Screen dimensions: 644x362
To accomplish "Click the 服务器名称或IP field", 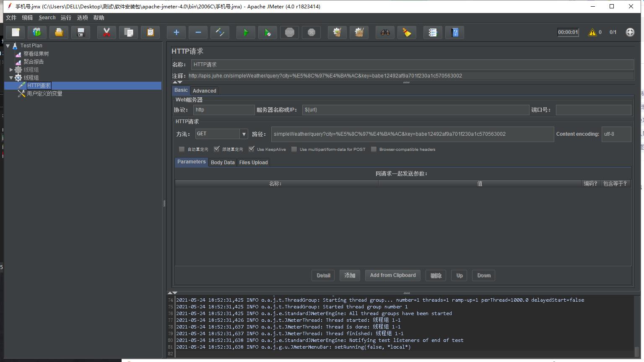I will 415,110.
